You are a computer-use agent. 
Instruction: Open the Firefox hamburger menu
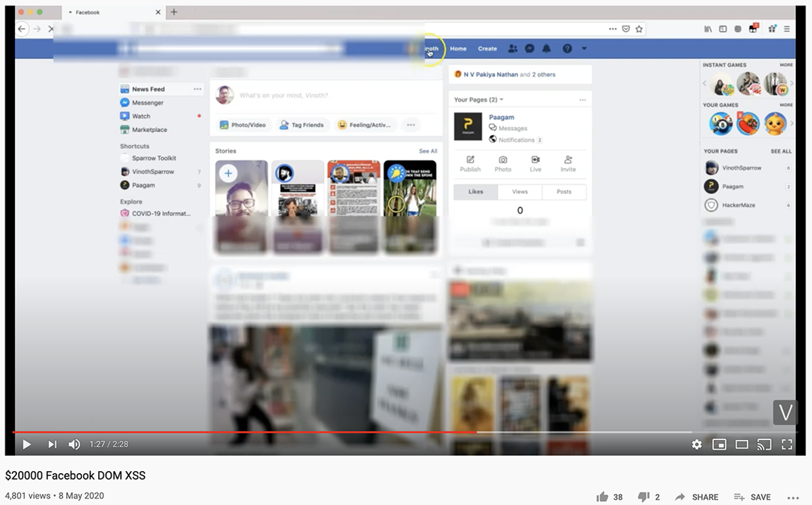[x=787, y=29]
